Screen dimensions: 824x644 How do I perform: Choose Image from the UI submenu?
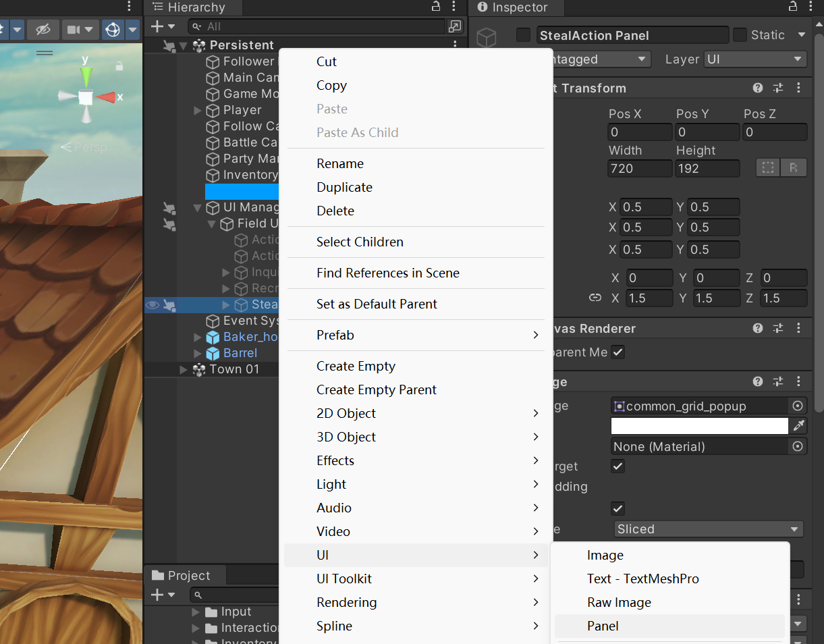(605, 555)
